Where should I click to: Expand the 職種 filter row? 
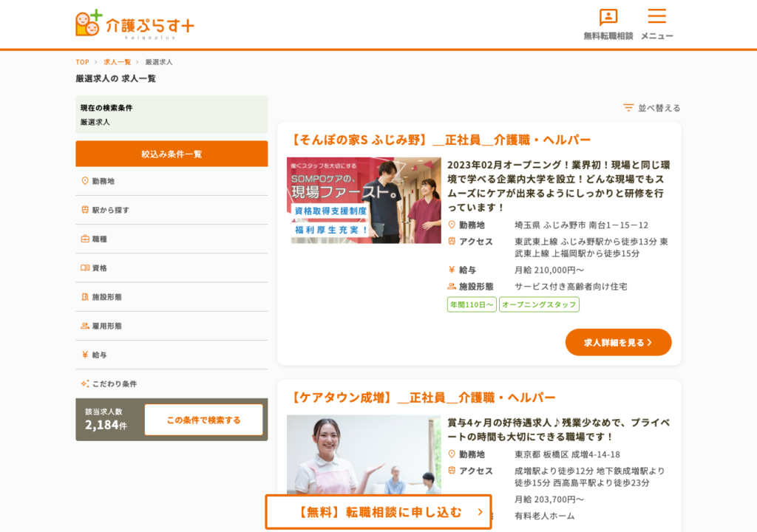172,239
